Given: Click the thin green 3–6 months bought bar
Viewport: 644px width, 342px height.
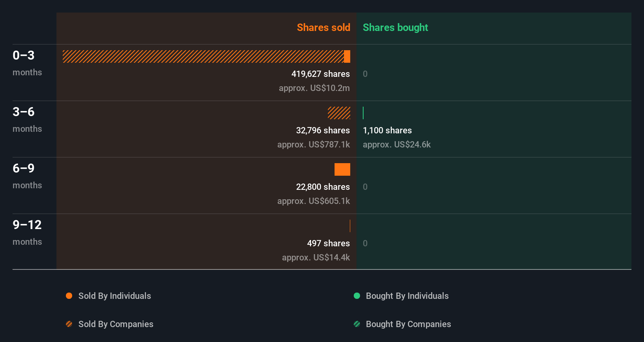Looking at the screenshot, I should tap(363, 113).
